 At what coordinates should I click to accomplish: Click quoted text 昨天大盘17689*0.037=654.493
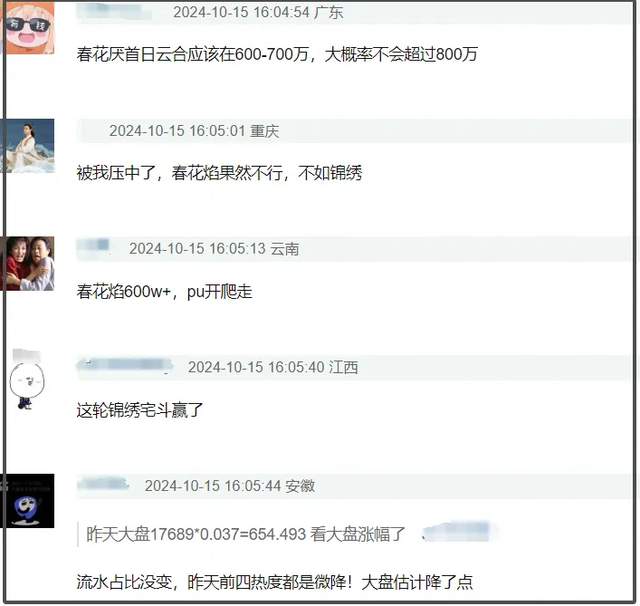196,534
